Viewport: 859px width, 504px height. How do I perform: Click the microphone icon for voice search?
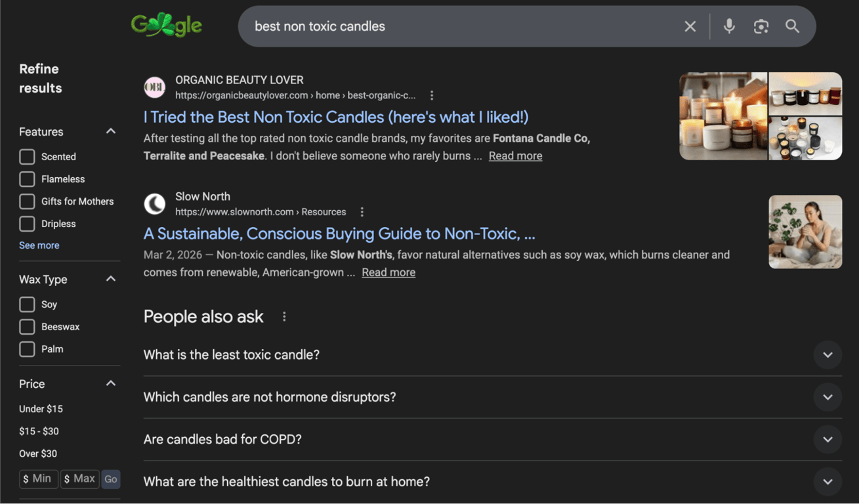point(728,26)
